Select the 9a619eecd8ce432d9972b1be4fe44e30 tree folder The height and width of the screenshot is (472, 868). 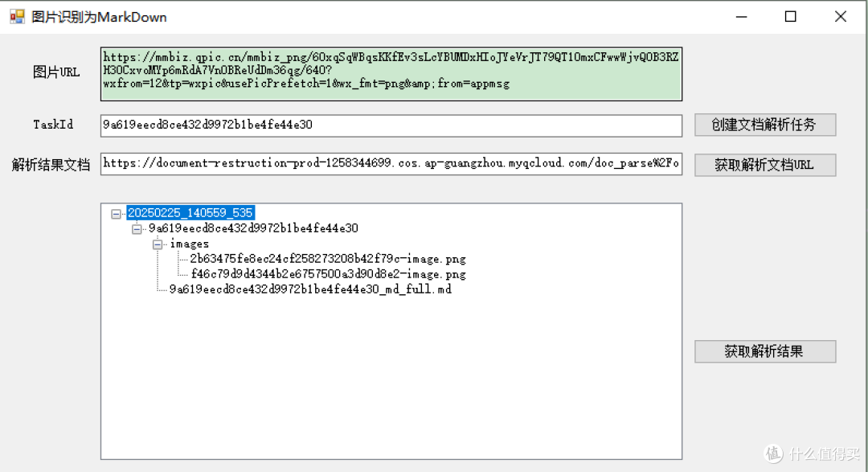(x=253, y=228)
